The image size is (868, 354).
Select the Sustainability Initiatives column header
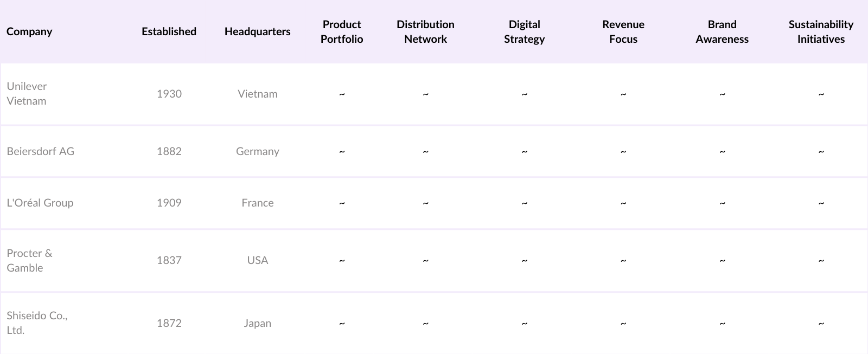pos(821,31)
